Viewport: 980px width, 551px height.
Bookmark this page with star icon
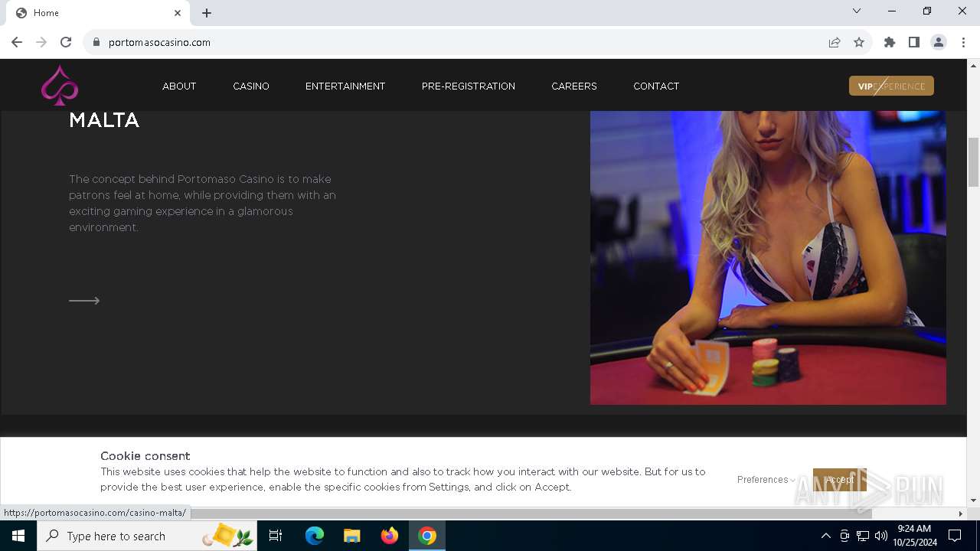click(x=859, y=42)
